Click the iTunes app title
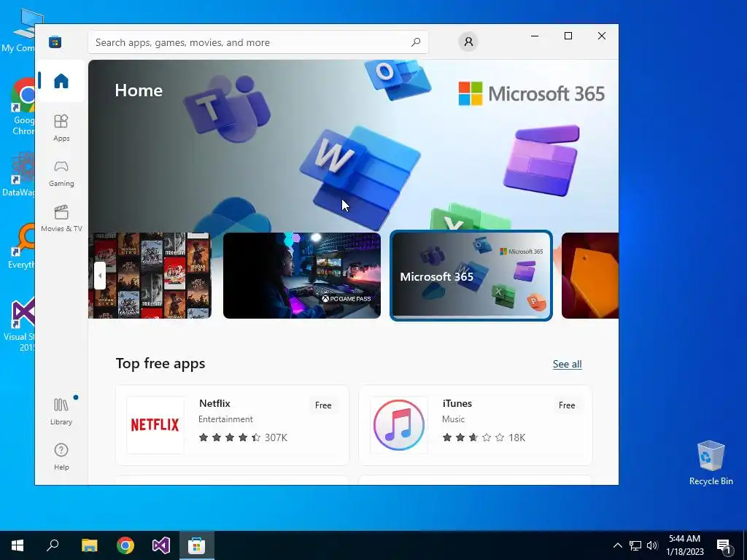 (x=457, y=403)
